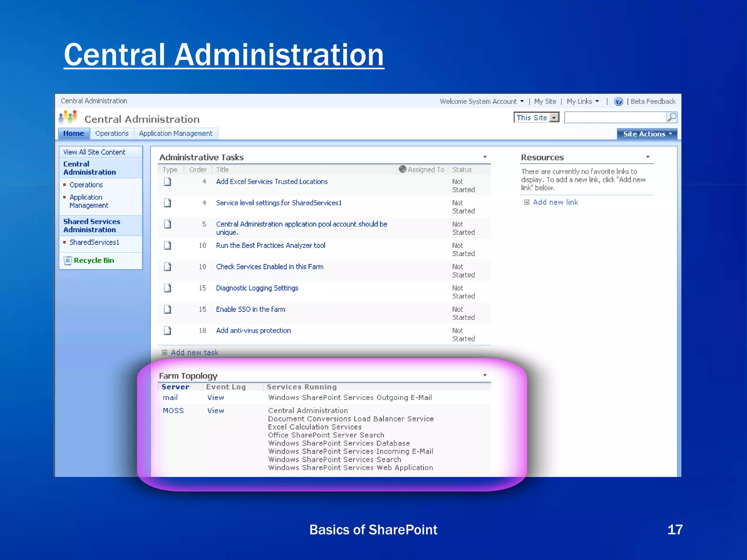Open Resources web part menu arrow
747x560 pixels.
(648, 157)
